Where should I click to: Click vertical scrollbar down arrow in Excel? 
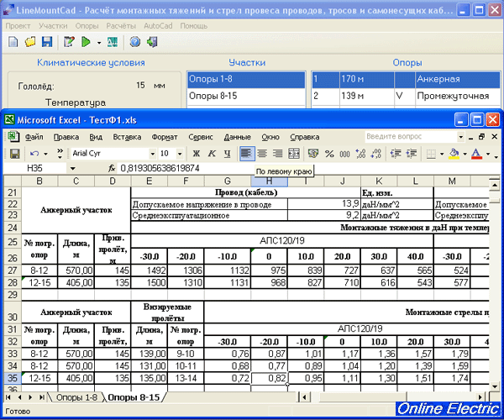495,386
